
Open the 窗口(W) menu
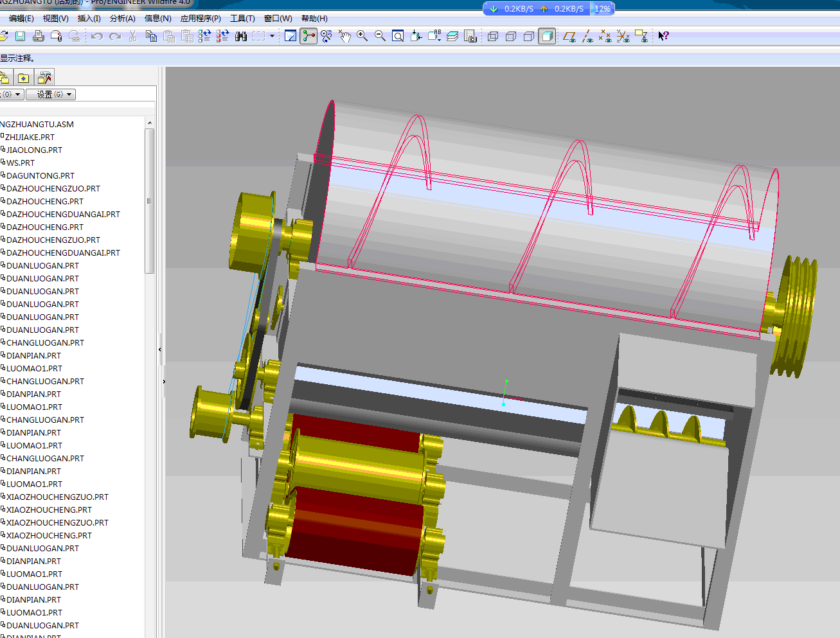click(278, 19)
